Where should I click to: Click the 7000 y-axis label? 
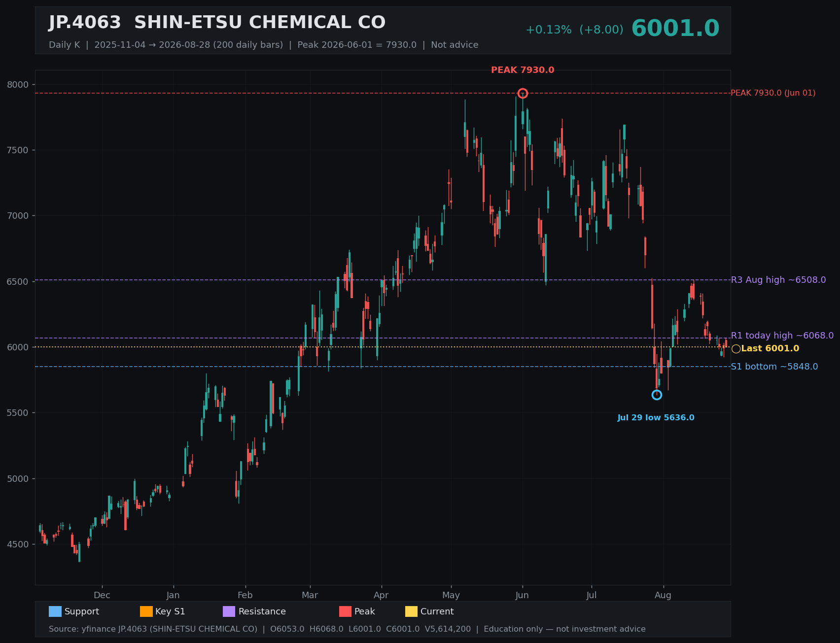coord(18,216)
